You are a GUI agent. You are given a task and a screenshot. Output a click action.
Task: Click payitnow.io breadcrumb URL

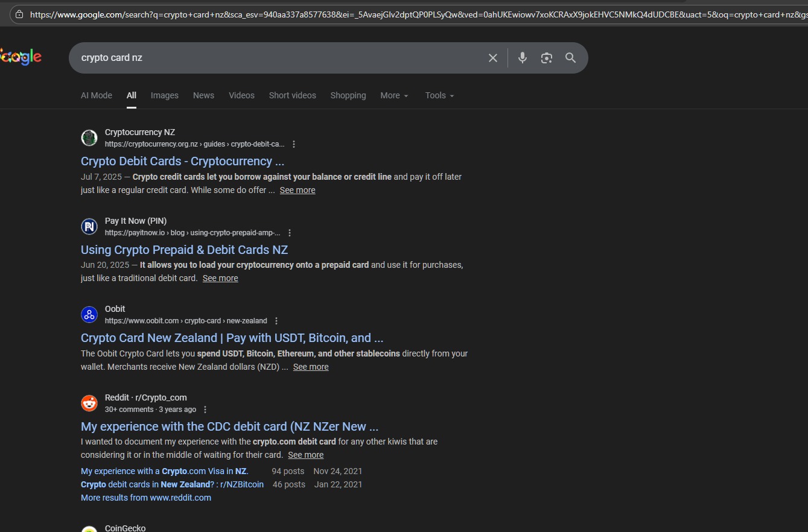[x=192, y=233]
